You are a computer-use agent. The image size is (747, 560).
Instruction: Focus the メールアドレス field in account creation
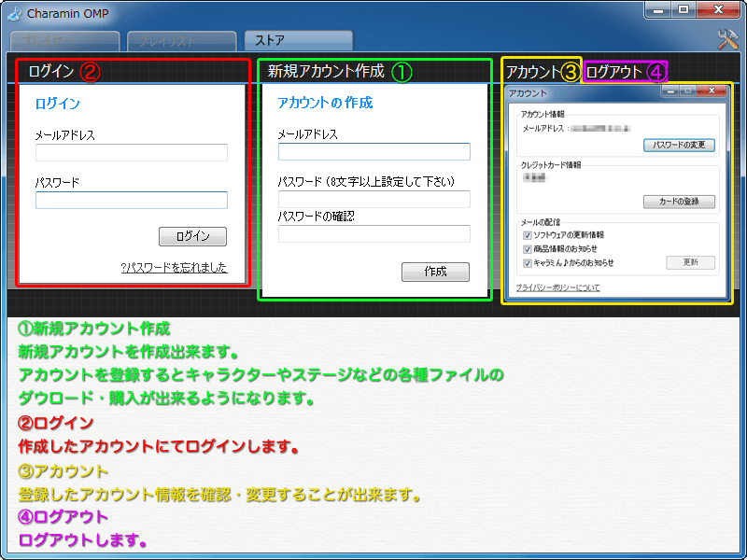coord(374,151)
